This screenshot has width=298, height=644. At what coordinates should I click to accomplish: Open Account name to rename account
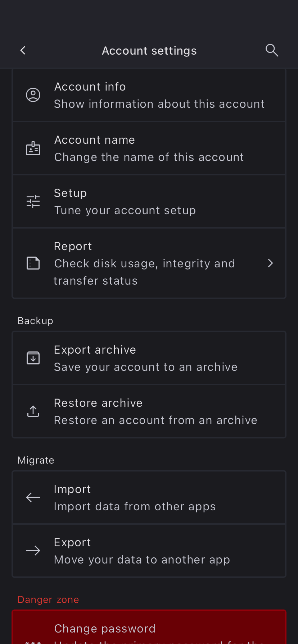coord(149,148)
